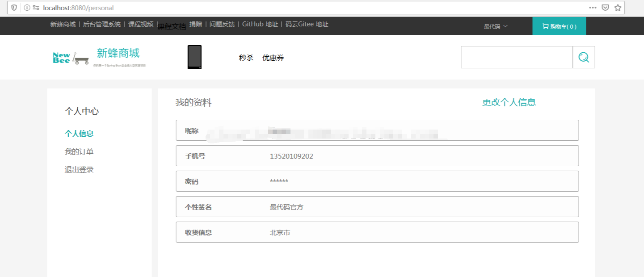Click the 个性签名 value 最代码官方

click(x=286, y=207)
